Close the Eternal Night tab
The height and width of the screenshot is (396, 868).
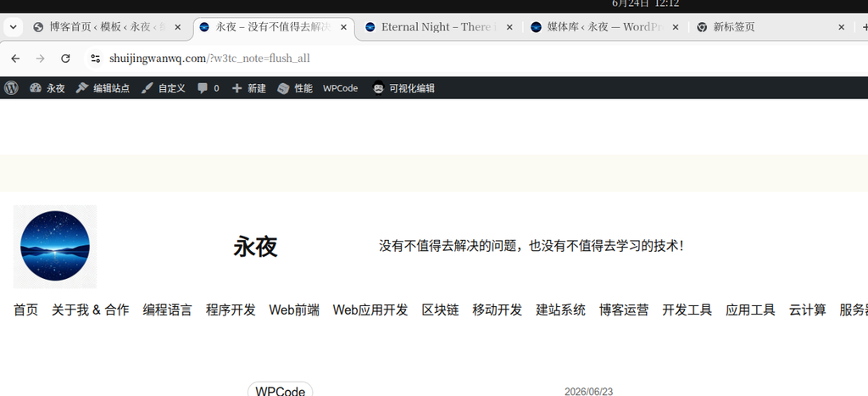(509, 27)
